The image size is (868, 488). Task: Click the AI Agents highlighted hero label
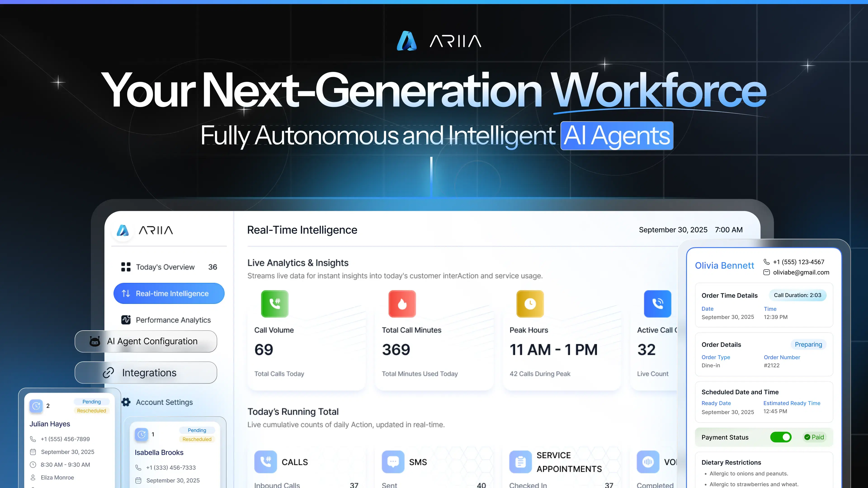[x=617, y=136]
